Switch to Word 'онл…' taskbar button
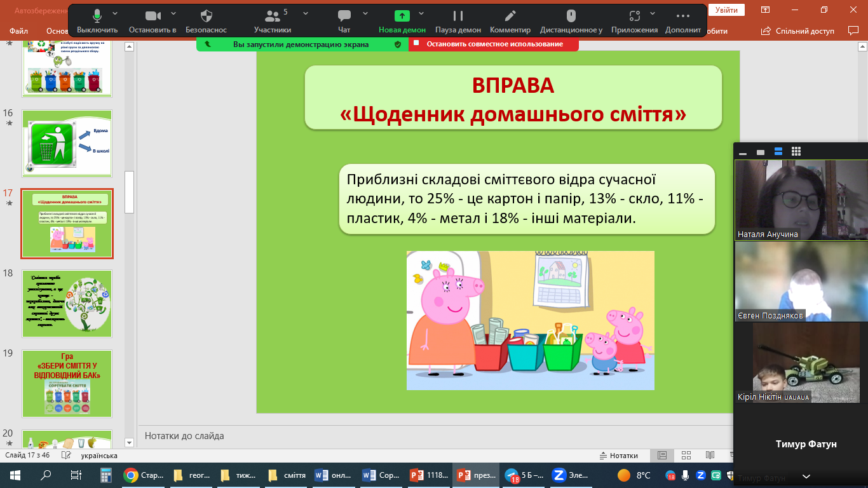This screenshot has height=488, width=868. pos(335,475)
